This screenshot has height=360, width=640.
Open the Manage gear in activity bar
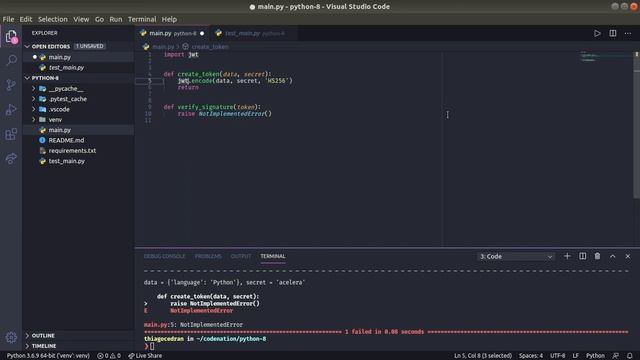tap(11, 337)
